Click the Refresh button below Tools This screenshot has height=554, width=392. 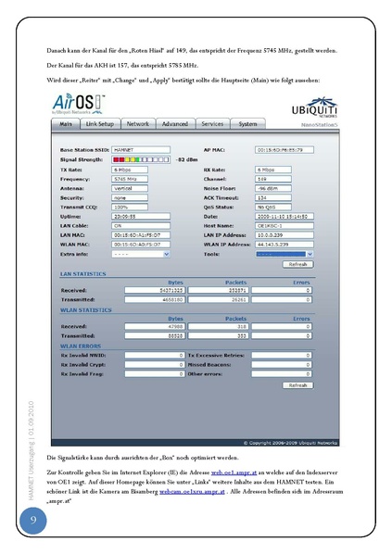[x=298, y=264]
